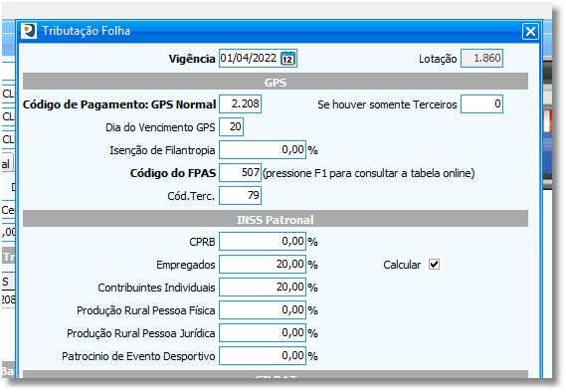Click the Produção Rural Pessoa Jurídica field

[x=263, y=333]
